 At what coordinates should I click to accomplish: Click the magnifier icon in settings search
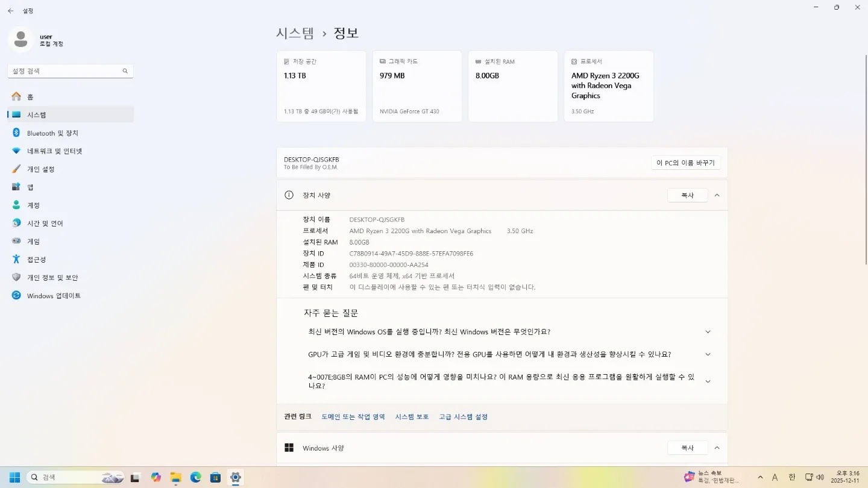(x=125, y=71)
